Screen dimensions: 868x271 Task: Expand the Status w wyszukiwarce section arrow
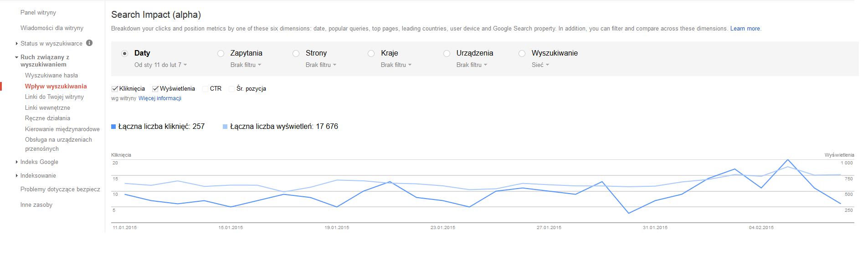[17, 44]
